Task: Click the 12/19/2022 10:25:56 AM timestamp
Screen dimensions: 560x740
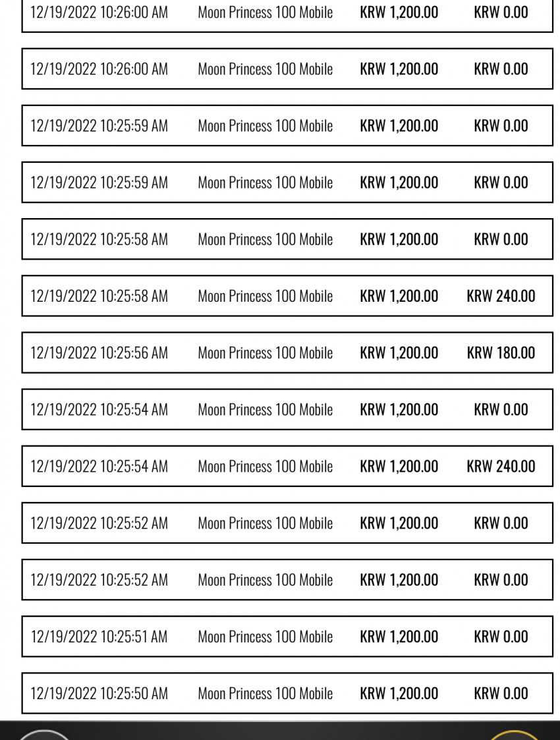Action: 99,353
